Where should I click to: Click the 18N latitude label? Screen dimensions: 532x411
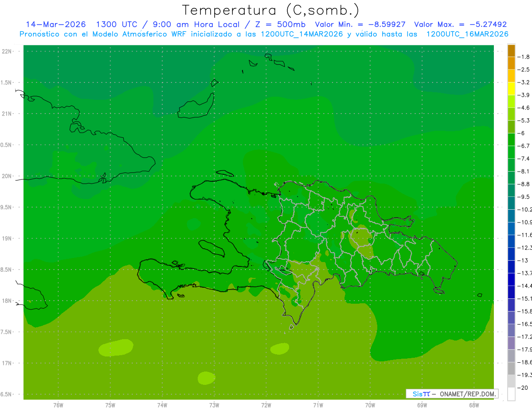pos(7,301)
